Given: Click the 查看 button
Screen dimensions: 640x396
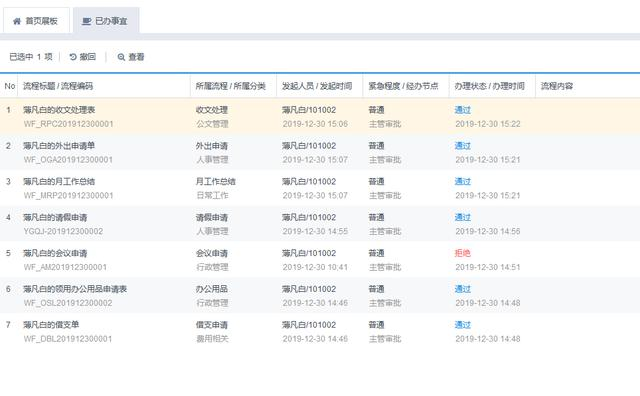Looking at the screenshot, I should point(131,57).
